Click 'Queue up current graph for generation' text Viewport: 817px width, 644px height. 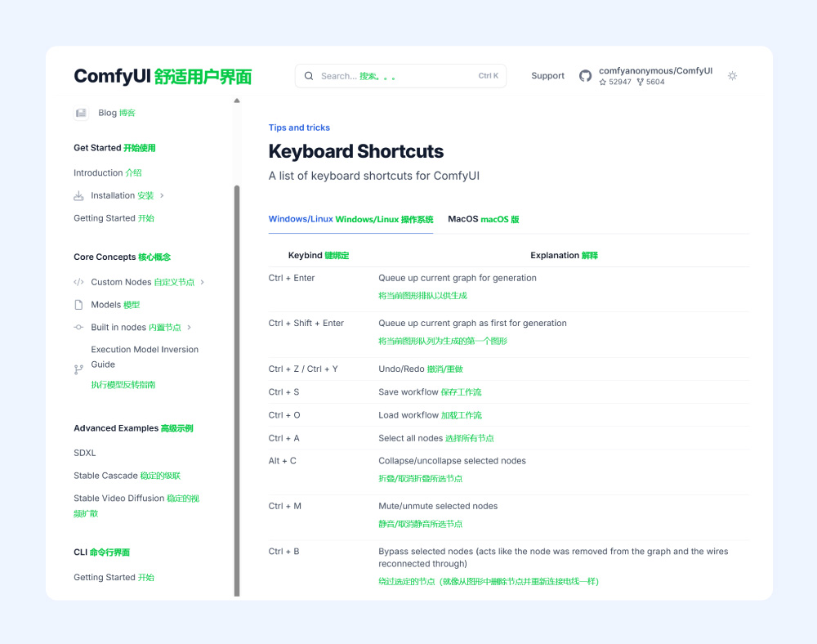(457, 278)
